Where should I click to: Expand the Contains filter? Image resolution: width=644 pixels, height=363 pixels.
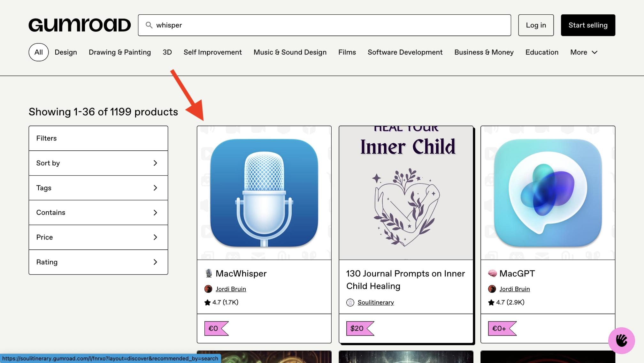pos(98,213)
